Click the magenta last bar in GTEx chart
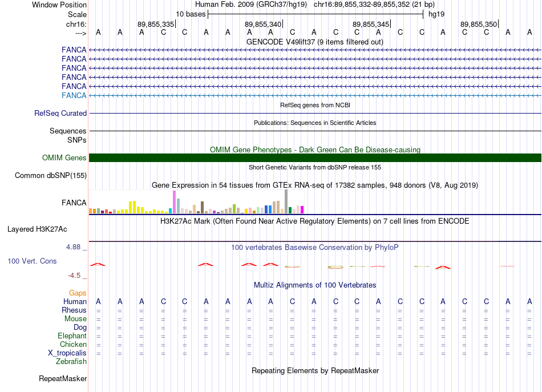 [302, 209]
